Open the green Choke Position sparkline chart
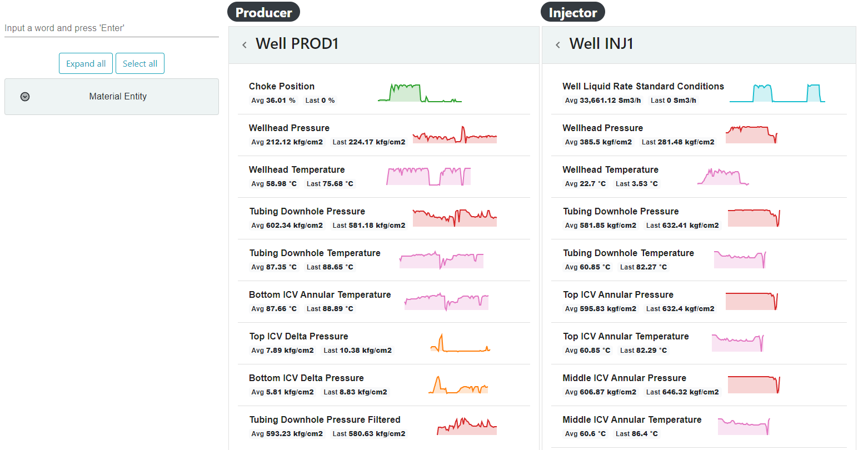The width and height of the screenshot is (868, 450). tap(420, 93)
